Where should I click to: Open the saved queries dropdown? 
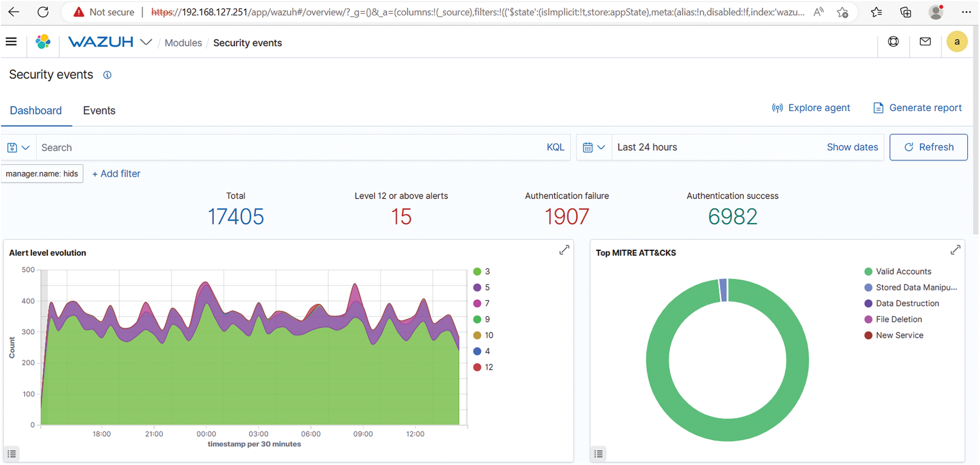coord(19,148)
